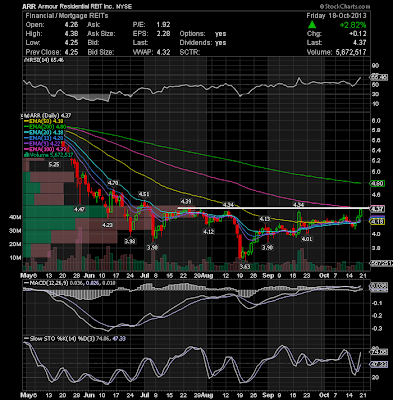
Task: Click the widest green volume-by-price bar
Action: [x=65, y=211]
